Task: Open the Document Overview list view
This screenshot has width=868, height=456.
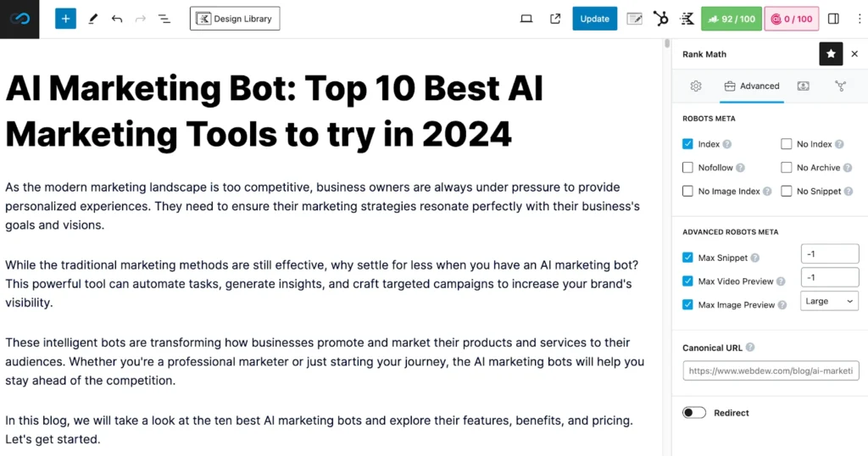Action: [x=164, y=19]
